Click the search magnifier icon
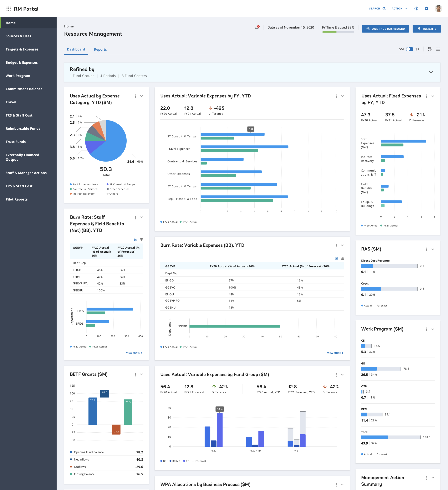The width and height of the screenshot is (448, 490). point(384,8)
